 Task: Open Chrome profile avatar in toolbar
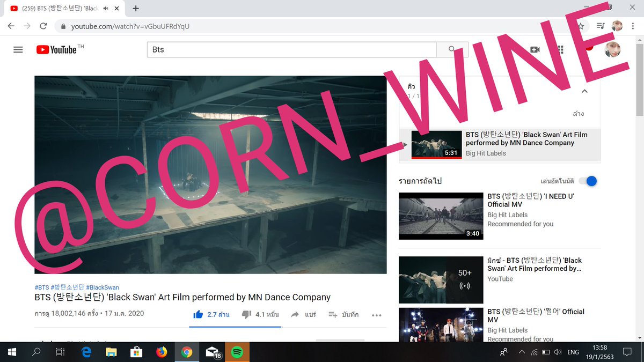pyautogui.click(x=617, y=26)
